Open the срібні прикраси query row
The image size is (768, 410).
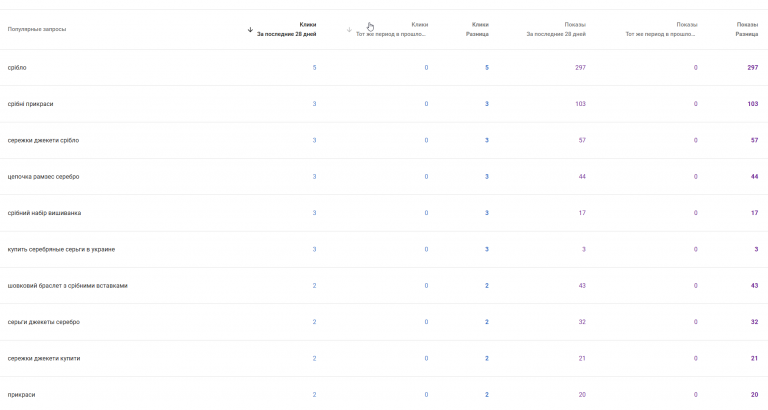pyautogui.click(x=28, y=104)
